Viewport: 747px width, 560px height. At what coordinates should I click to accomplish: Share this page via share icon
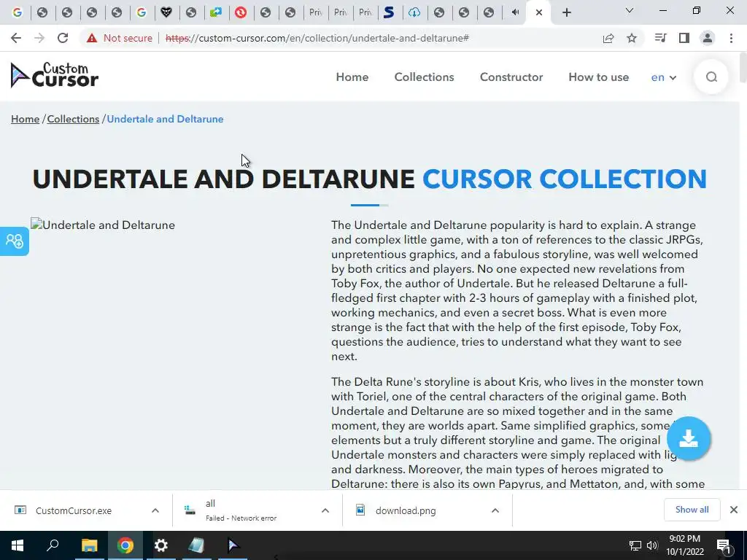click(608, 38)
